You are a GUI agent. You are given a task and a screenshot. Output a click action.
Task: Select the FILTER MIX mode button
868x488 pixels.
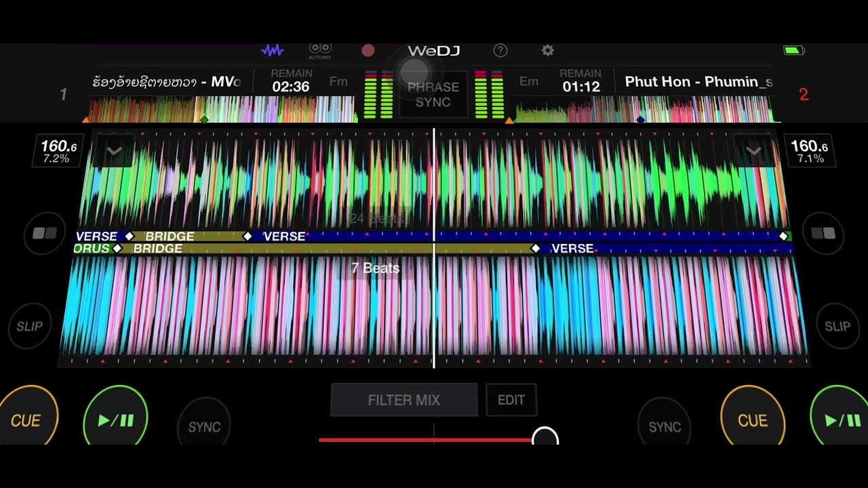[x=404, y=400]
